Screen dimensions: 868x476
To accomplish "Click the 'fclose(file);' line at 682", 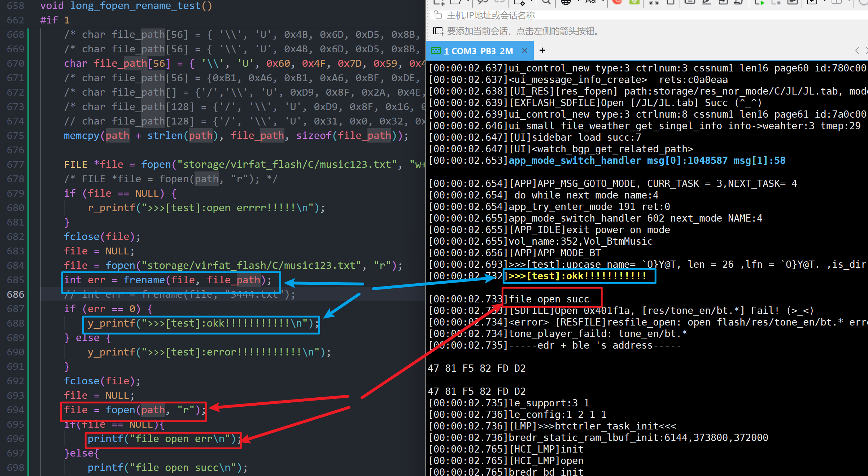I will click(102, 237).
